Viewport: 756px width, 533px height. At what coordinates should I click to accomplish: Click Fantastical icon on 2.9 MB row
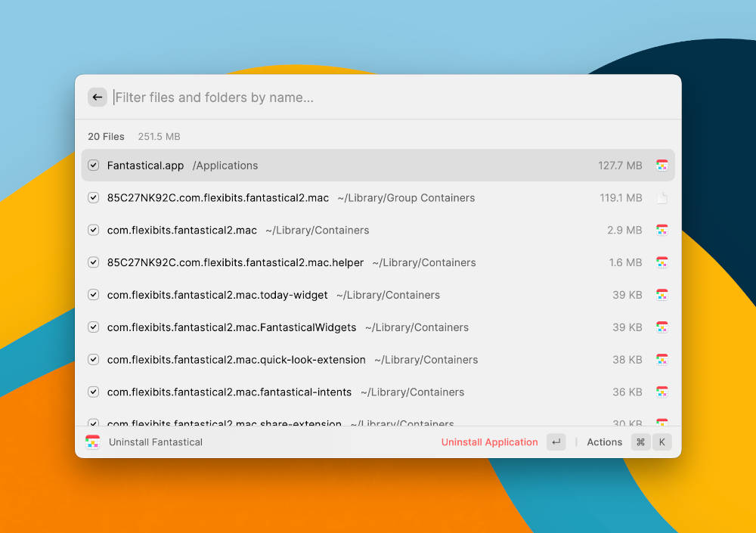click(662, 230)
